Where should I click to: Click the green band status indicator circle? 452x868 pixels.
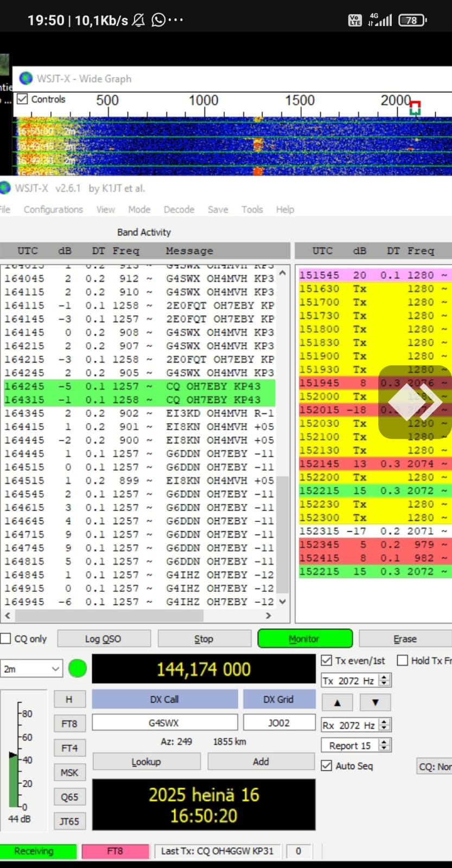[78, 668]
